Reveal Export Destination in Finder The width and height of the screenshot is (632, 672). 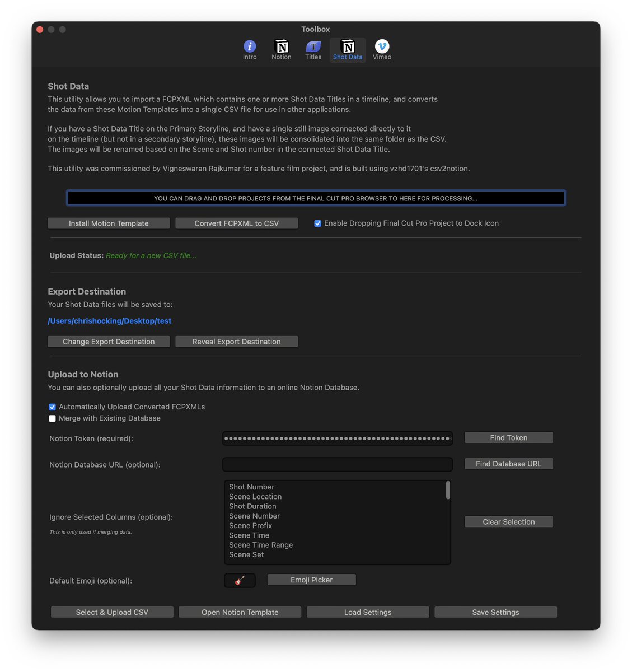(x=236, y=342)
